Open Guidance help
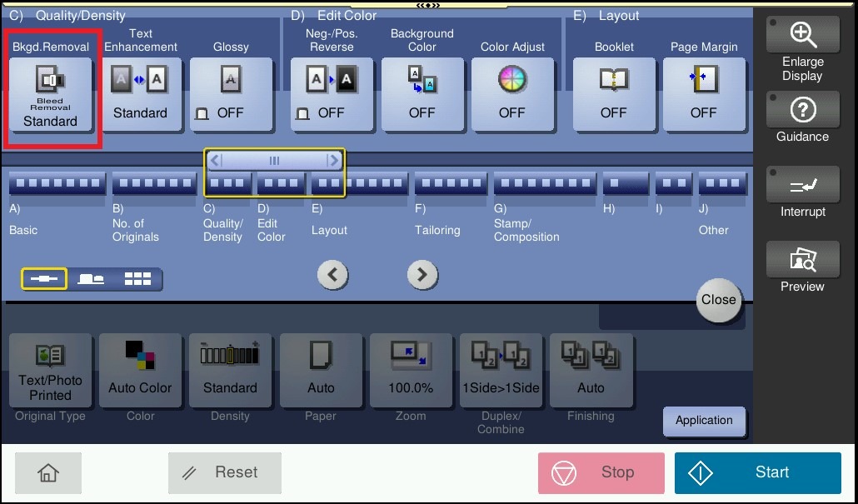Screen dimensions: 858x504 coord(802,118)
